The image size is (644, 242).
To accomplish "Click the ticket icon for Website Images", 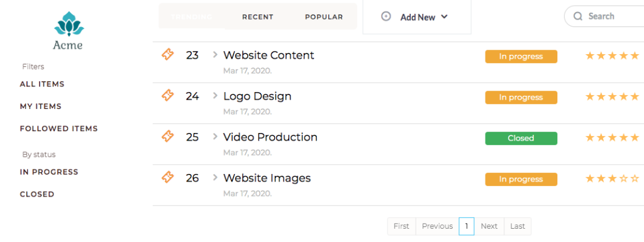I will click(x=167, y=177).
